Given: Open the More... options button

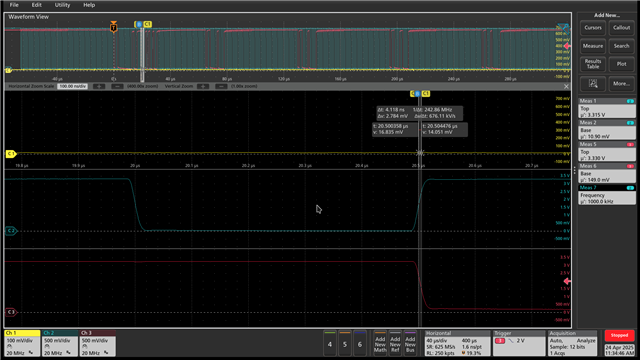Looking at the screenshot, I should pos(621,84).
